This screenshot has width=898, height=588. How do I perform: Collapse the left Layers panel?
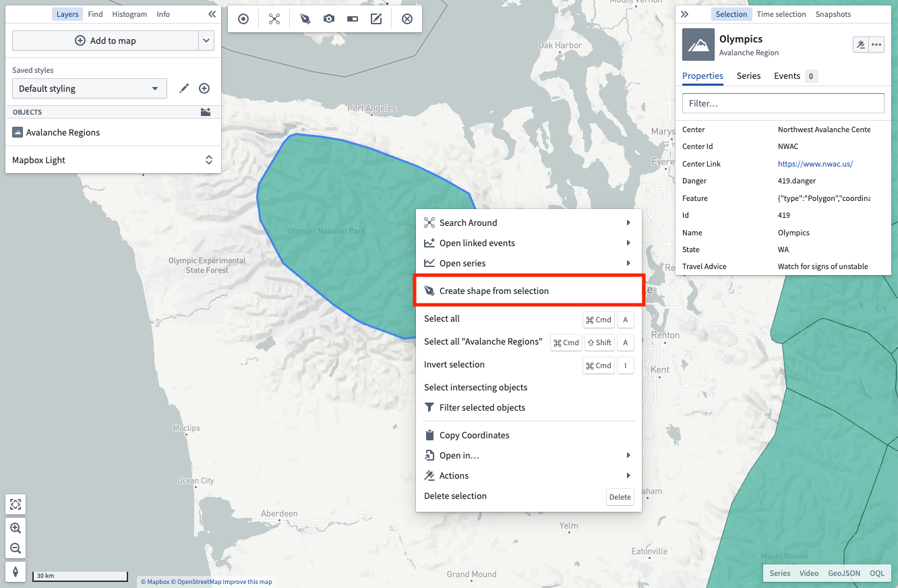[x=212, y=14]
